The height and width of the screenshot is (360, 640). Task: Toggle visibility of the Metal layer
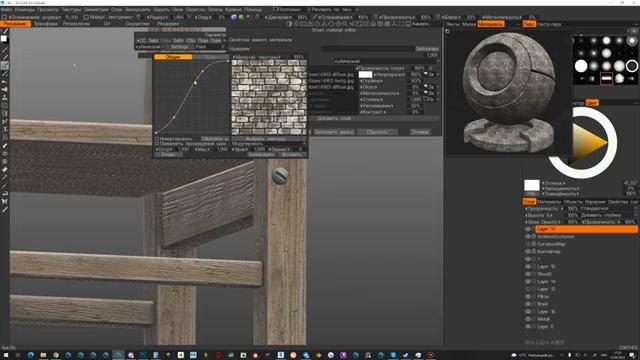528,319
